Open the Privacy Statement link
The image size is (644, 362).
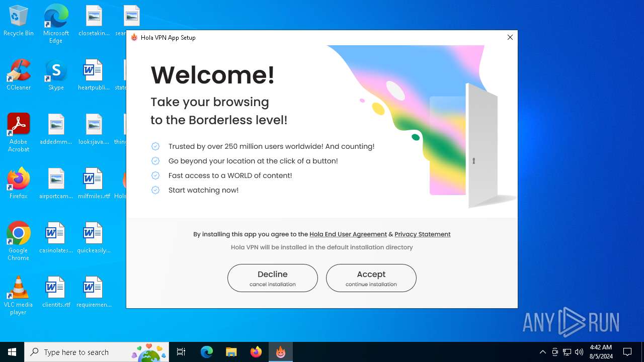[x=423, y=234]
